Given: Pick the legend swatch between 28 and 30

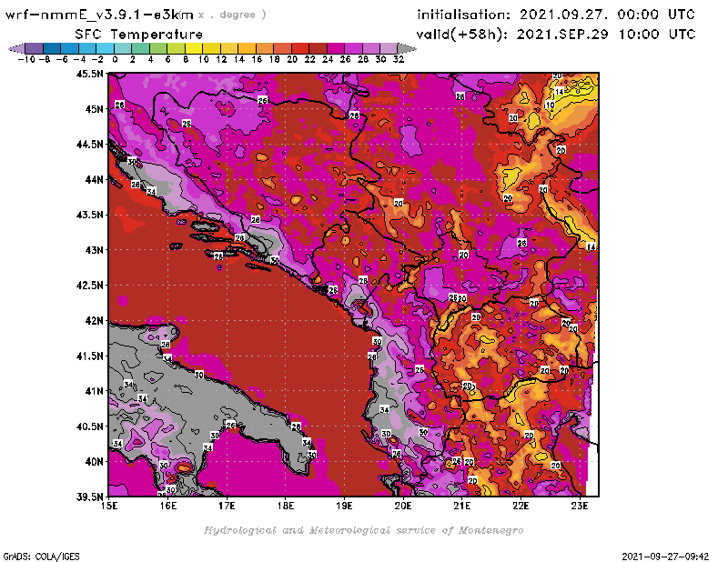Looking at the screenshot, I should coord(371,49).
